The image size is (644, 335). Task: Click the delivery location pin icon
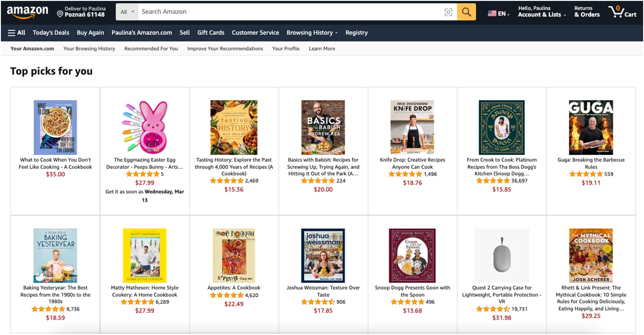tap(60, 14)
